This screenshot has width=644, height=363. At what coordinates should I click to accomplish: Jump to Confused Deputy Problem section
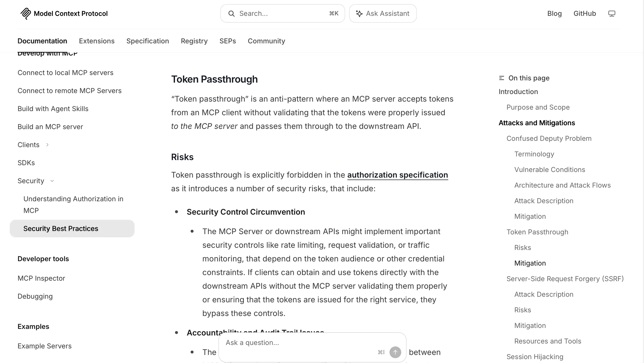point(549,138)
